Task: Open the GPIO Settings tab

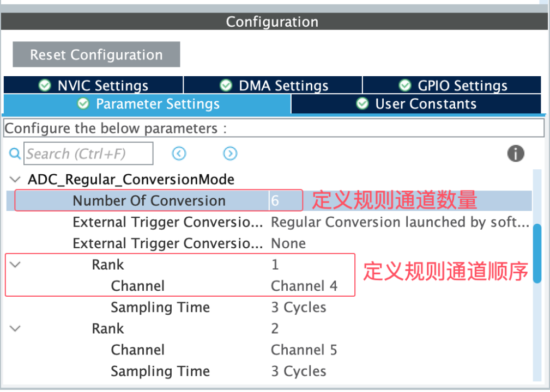Action: pyautogui.click(x=452, y=85)
